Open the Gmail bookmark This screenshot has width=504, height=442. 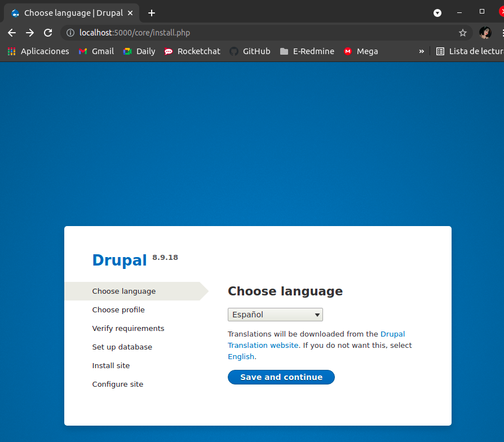click(x=96, y=51)
